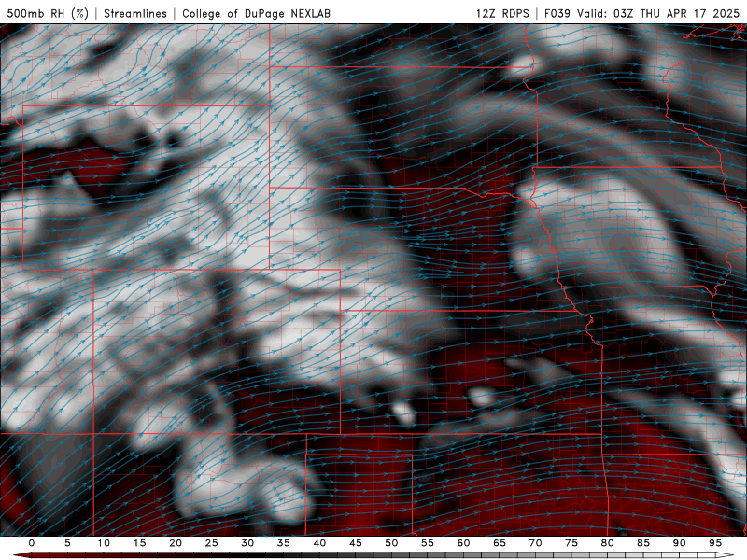The image size is (747, 560).
Task: Click the '85' value on the color scale
Action: tap(643, 543)
